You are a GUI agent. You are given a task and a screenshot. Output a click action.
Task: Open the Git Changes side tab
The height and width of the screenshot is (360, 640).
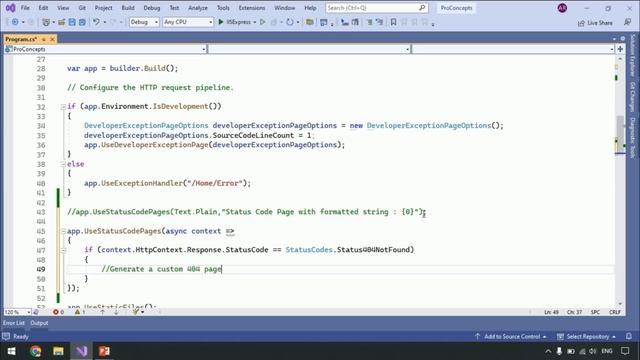[x=633, y=96]
